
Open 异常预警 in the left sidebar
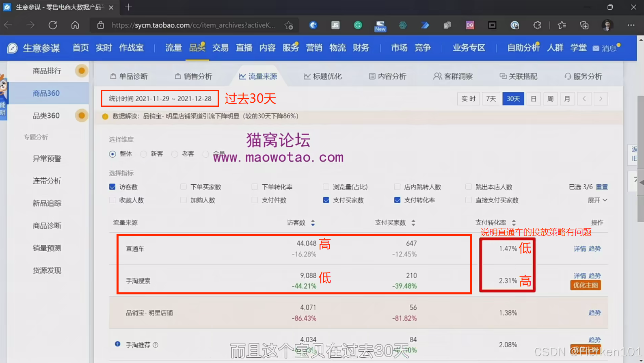[47, 158]
